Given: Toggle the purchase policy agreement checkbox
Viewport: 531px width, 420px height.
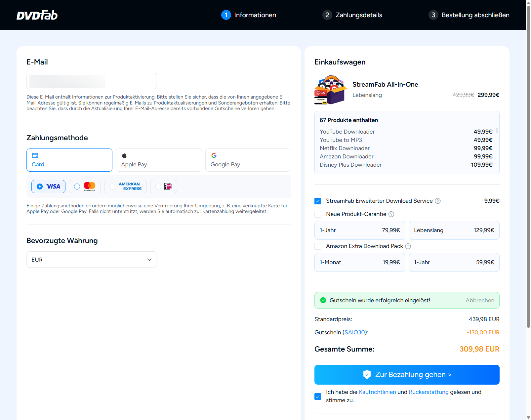Looking at the screenshot, I should pos(318,397).
